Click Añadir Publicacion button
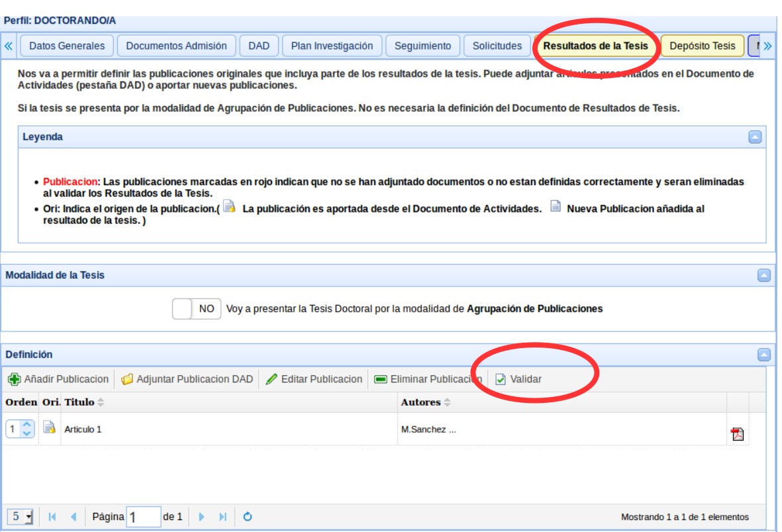Image resolution: width=782 pixels, height=532 pixels. click(x=58, y=379)
